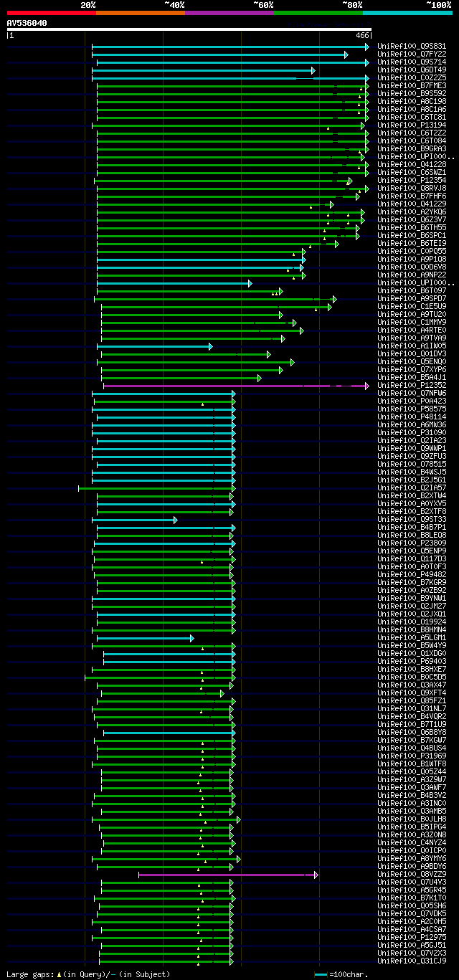Viewport: 459px width, 980px height.
Task: Click the UniRef100_Q8VZZ9 label
Action: (412, 874)
